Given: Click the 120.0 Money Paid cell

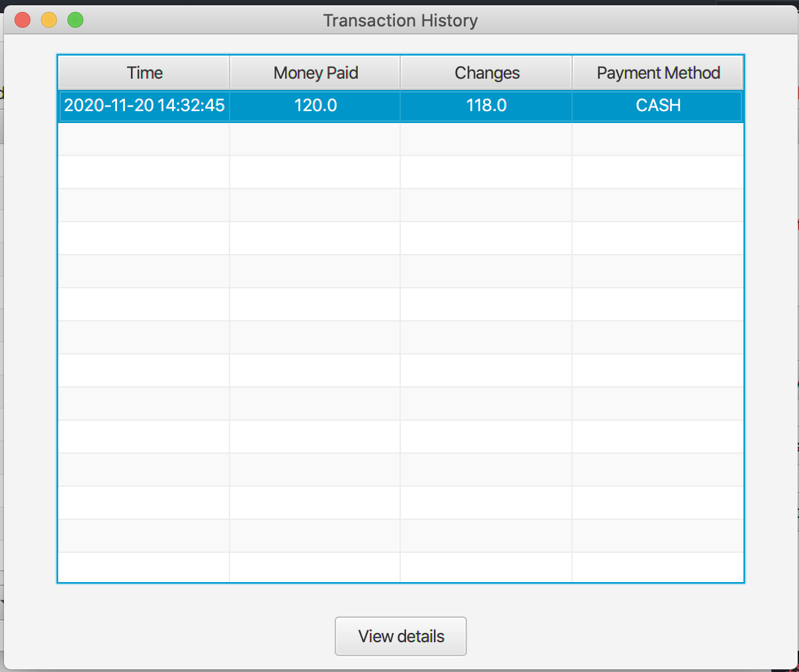Looking at the screenshot, I should (315, 105).
